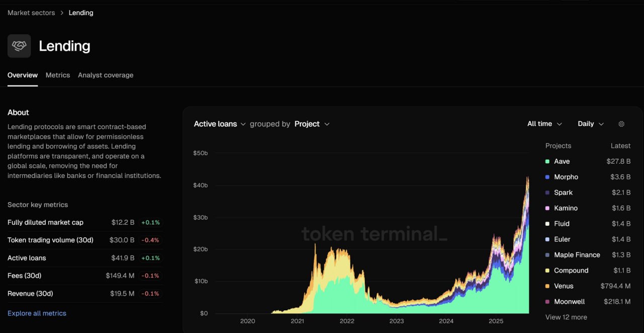Change the Daily granularity dropdown
Viewport: 644px width, 333px height.
click(x=591, y=124)
